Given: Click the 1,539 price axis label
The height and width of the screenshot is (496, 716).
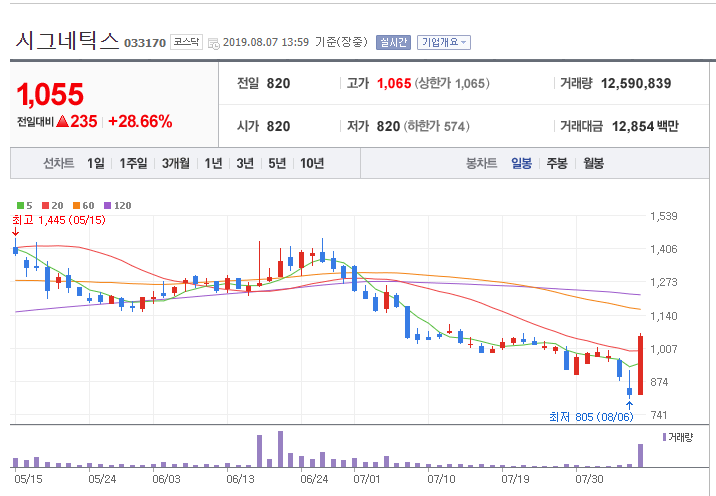Looking at the screenshot, I should (x=664, y=216).
